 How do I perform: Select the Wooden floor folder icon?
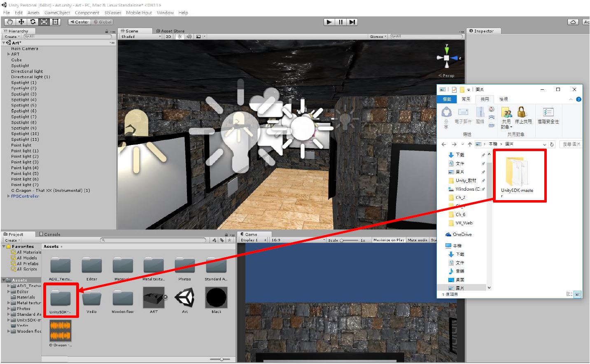[x=123, y=299]
